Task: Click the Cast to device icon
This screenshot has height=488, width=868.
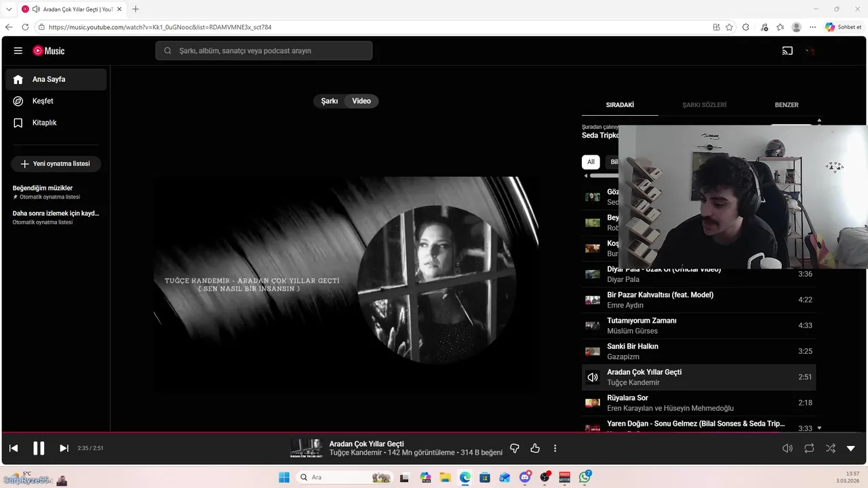Action: tap(787, 51)
